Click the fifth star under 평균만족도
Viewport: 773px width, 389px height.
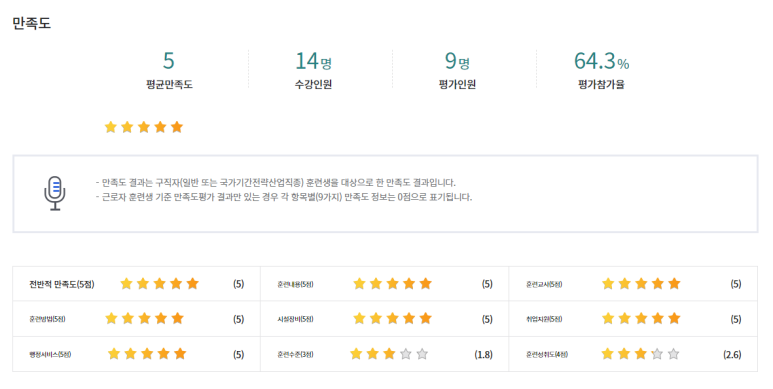point(177,127)
